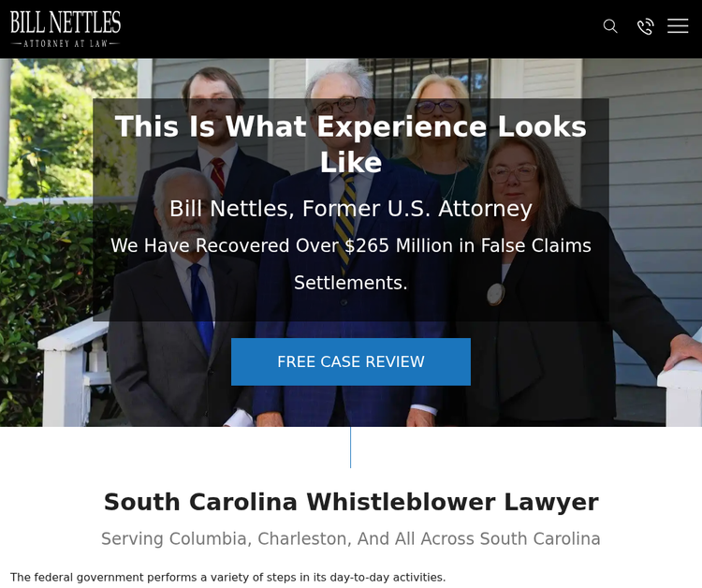Select 'Bill Nettles, Former U.S. Attorney' text
This screenshot has height=588, width=702.
point(351,209)
